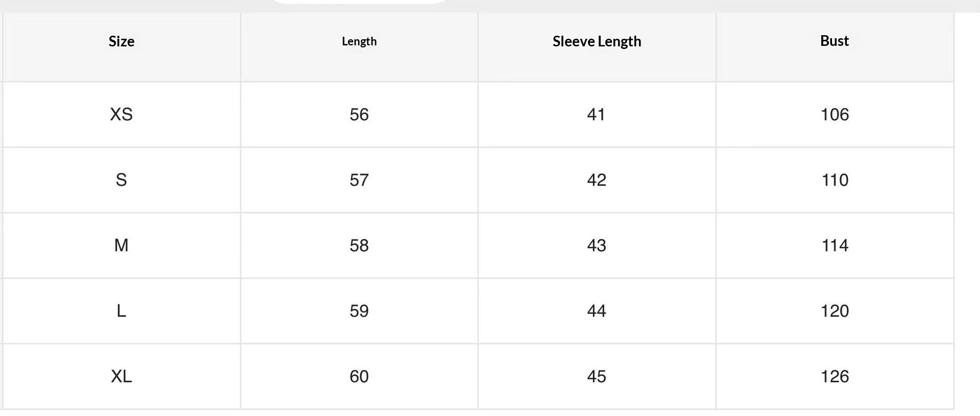Click the XS length value 56
The width and height of the screenshot is (980, 416).
(x=359, y=114)
